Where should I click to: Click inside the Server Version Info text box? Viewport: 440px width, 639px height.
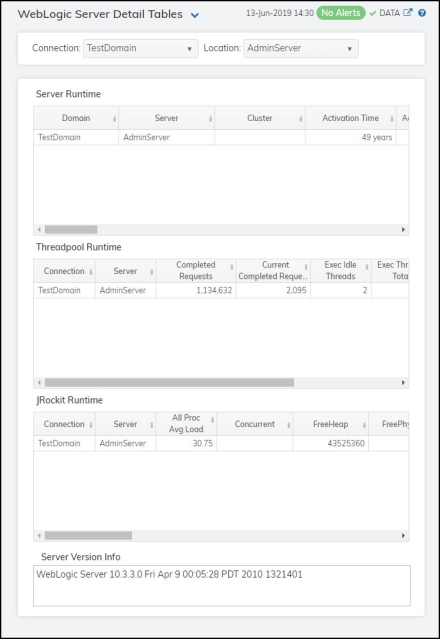point(222,586)
